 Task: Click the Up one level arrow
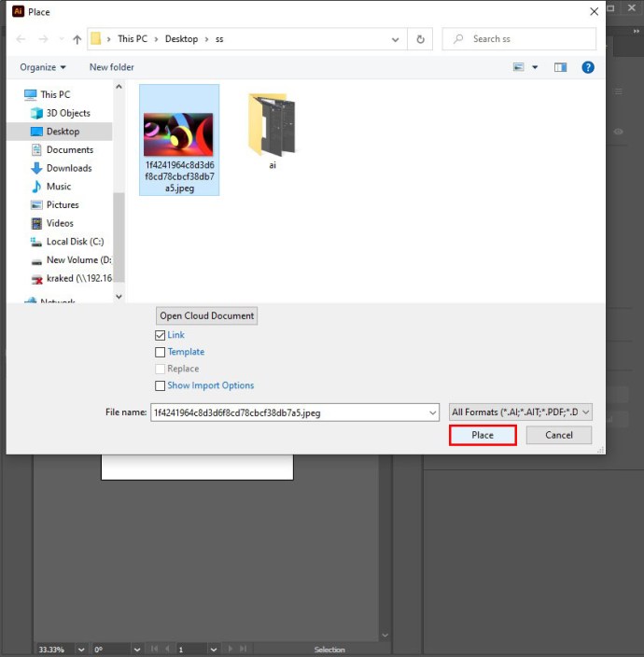77,39
